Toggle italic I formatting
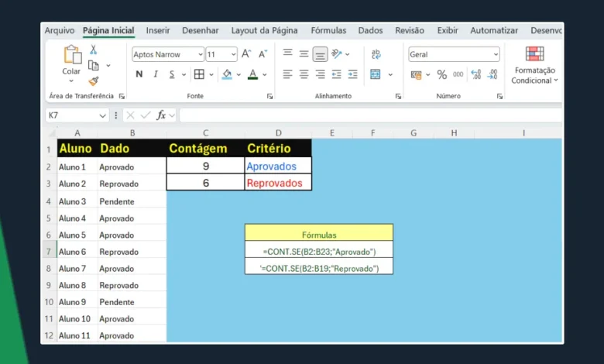This screenshot has width=604, height=364. [156, 74]
